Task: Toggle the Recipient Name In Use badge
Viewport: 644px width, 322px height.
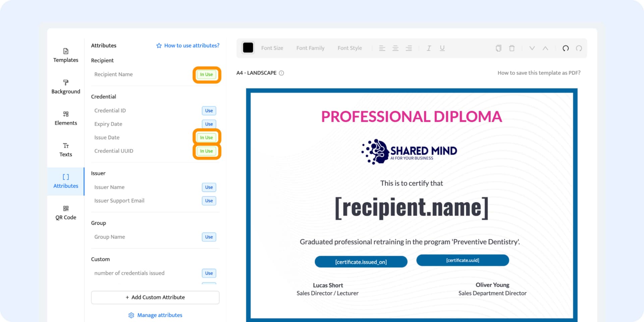Action: tap(206, 74)
